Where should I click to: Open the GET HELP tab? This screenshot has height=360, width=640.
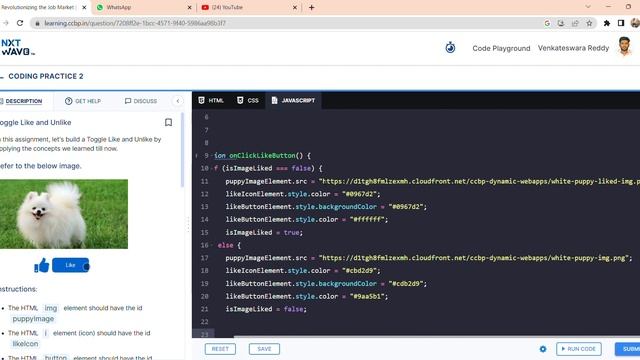pyautogui.click(x=83, y=101)
